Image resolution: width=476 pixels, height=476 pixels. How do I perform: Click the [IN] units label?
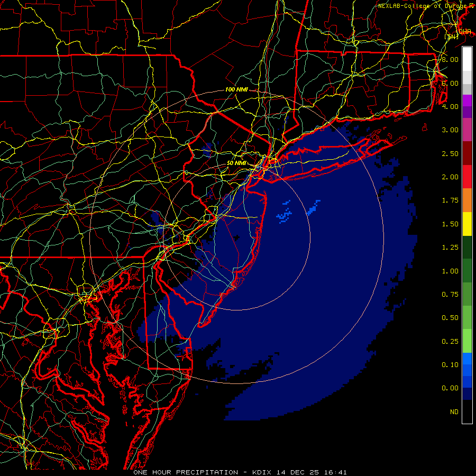pos(452,36)
